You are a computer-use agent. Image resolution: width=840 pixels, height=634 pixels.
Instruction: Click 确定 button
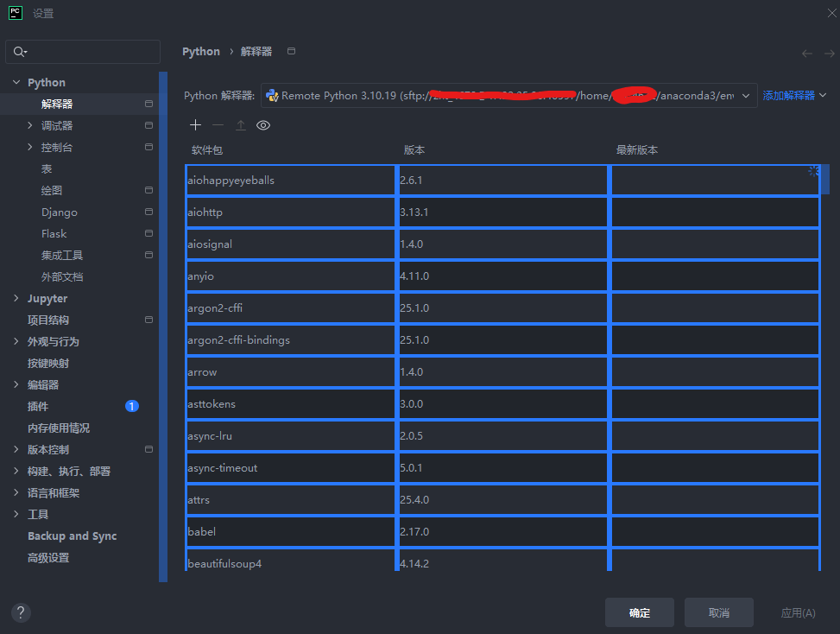pyautogui.click(x=640, y=612)
